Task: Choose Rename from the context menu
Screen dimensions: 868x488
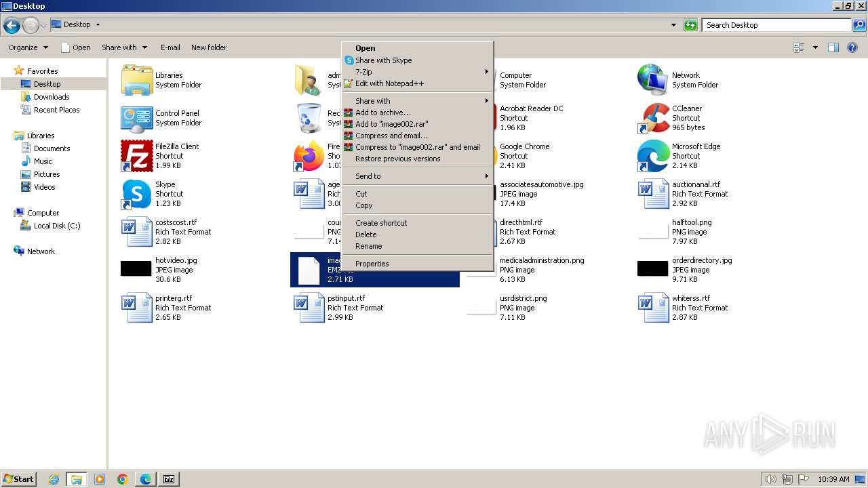Action: (x=417, y=246)
